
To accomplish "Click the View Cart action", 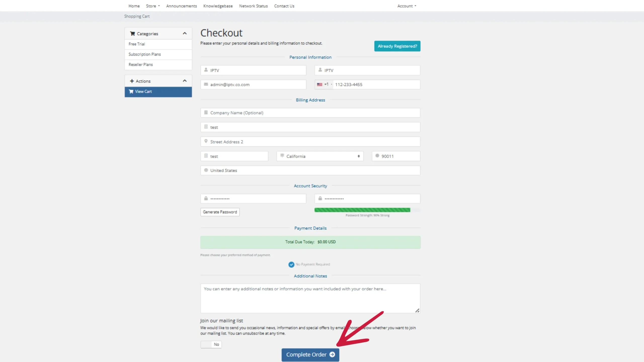I will [158, 92].
